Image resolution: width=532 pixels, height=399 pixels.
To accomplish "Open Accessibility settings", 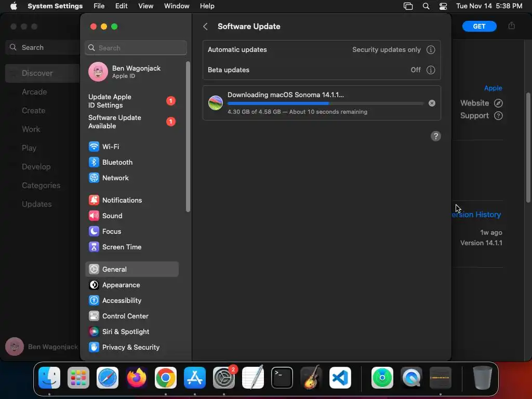I will (131, 301).
